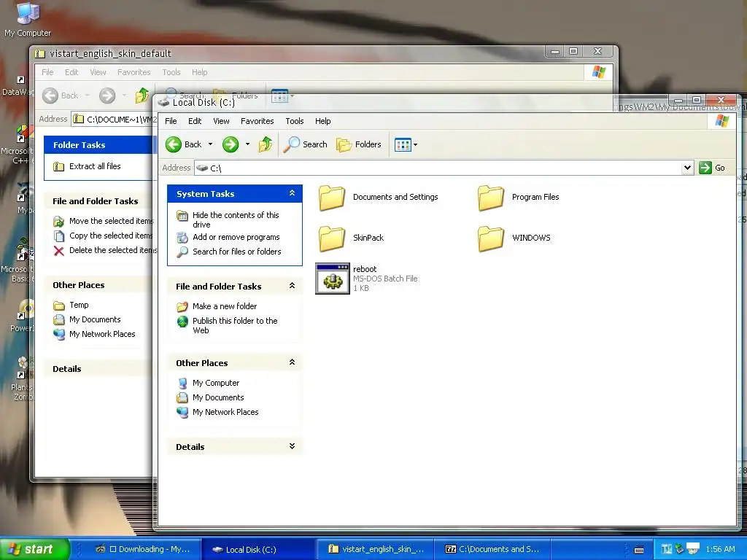The width and height of the screenshot is (747, 560).
Task: Click the green Forward arrow in Local Disk window
Action: tap(231, 144)
